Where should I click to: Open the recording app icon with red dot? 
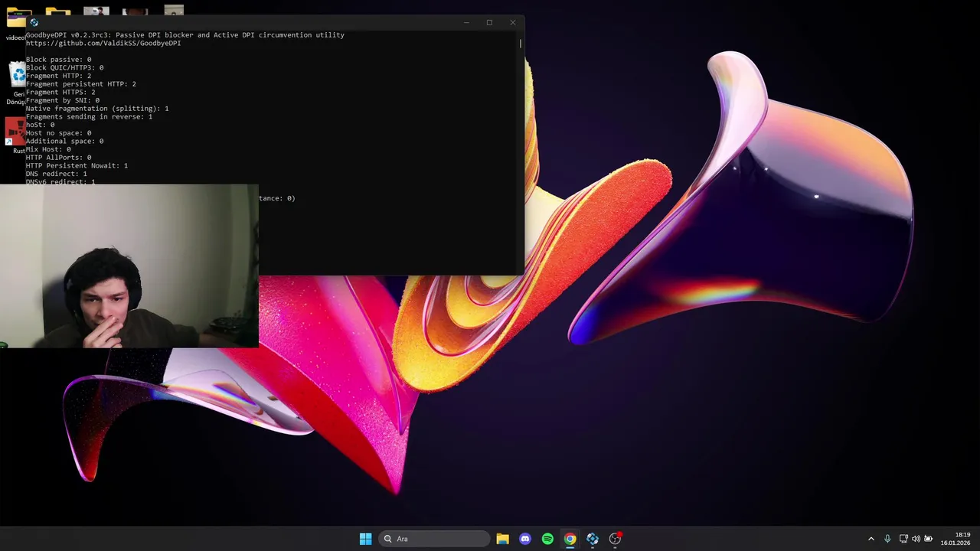click(615, 539)
